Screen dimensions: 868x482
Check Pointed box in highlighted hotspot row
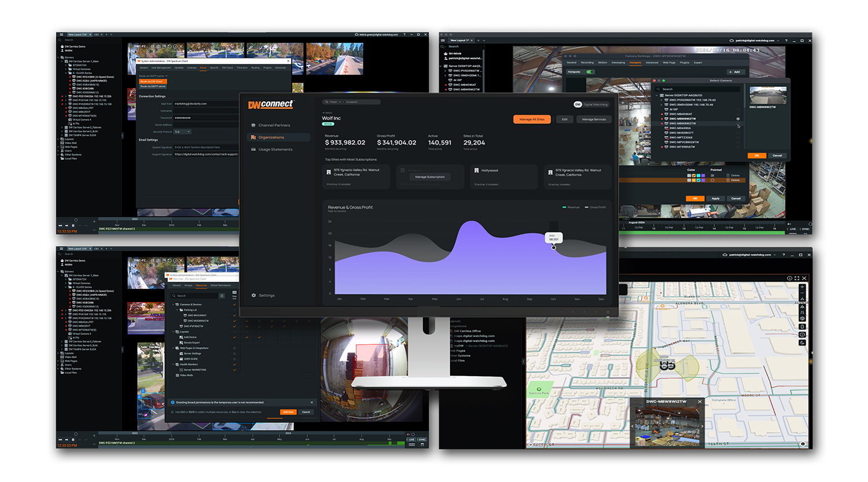(712, 180)
